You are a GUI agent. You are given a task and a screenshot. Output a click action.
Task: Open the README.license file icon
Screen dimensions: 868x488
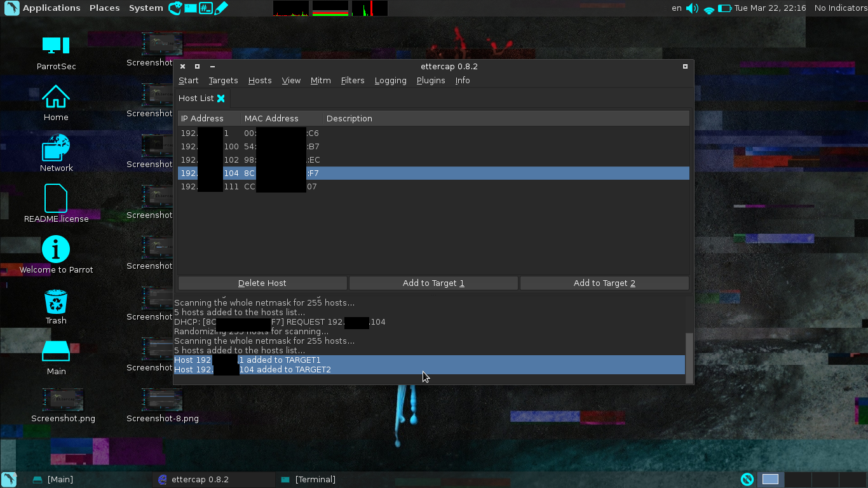[56, 204]
